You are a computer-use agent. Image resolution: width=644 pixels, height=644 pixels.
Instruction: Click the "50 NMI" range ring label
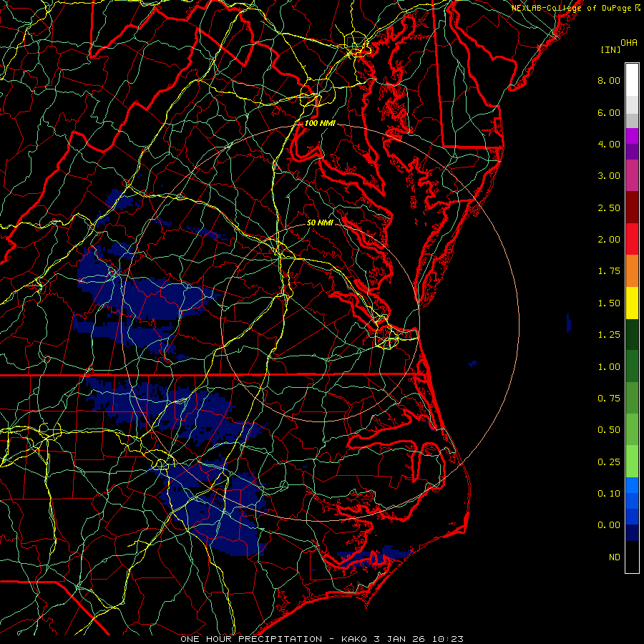320,223
